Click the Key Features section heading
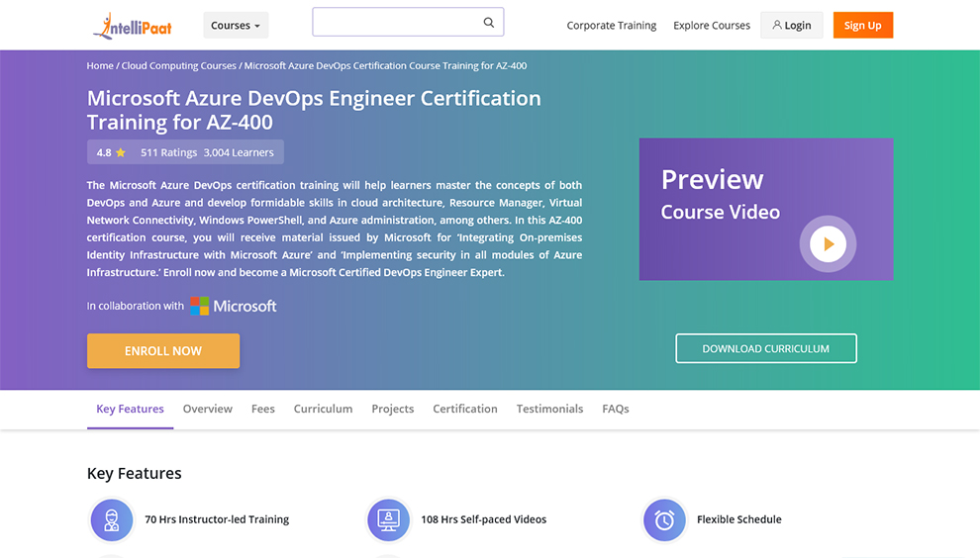Image resolution: width=980 pixels, height=558 pixels. tap(134, 473)
